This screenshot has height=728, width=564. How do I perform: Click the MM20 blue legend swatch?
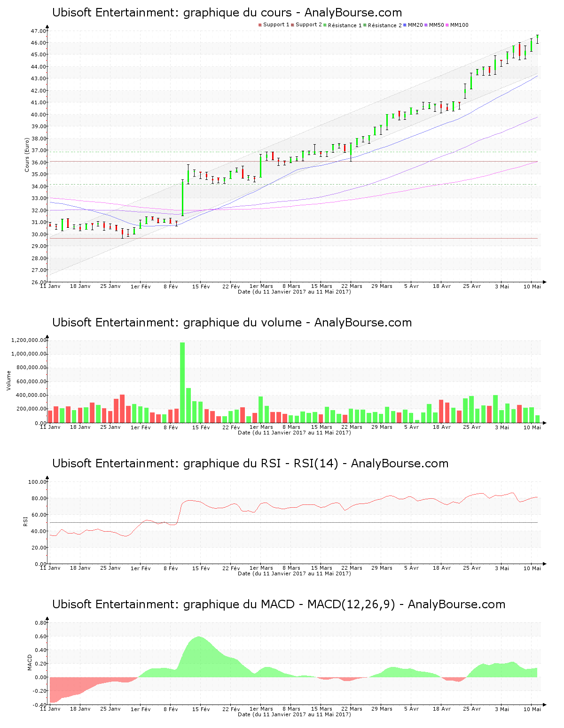pyautogui.click(x=405, y=25)
